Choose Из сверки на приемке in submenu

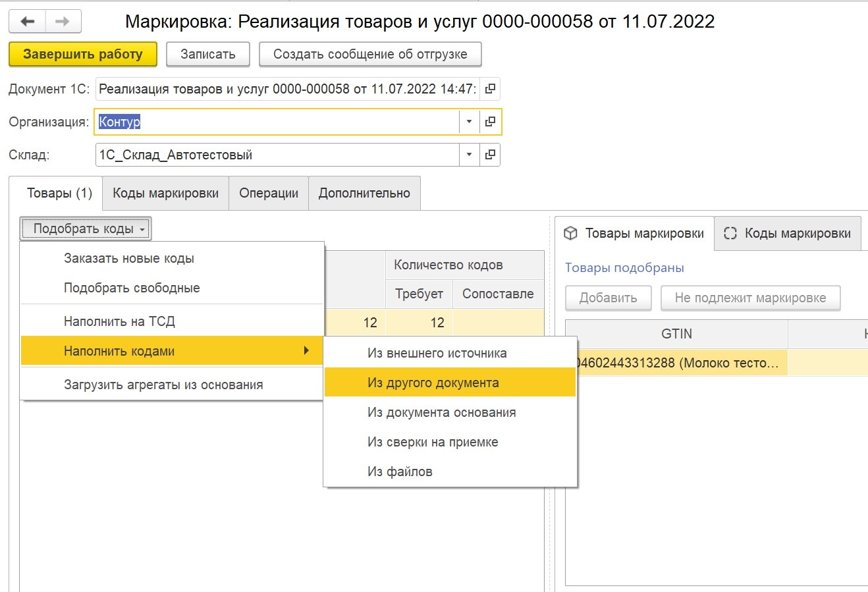coord(450,442)
